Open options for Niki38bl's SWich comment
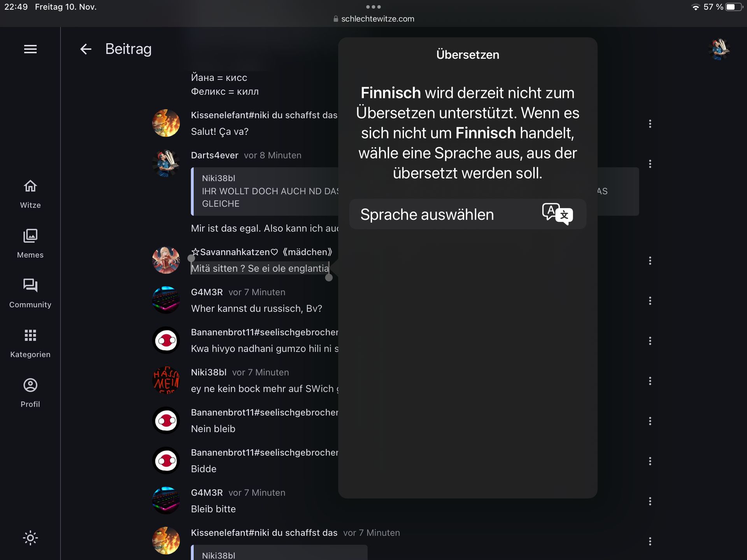The width and height of the screenshot is (747, 560). [x=650, y=381]
